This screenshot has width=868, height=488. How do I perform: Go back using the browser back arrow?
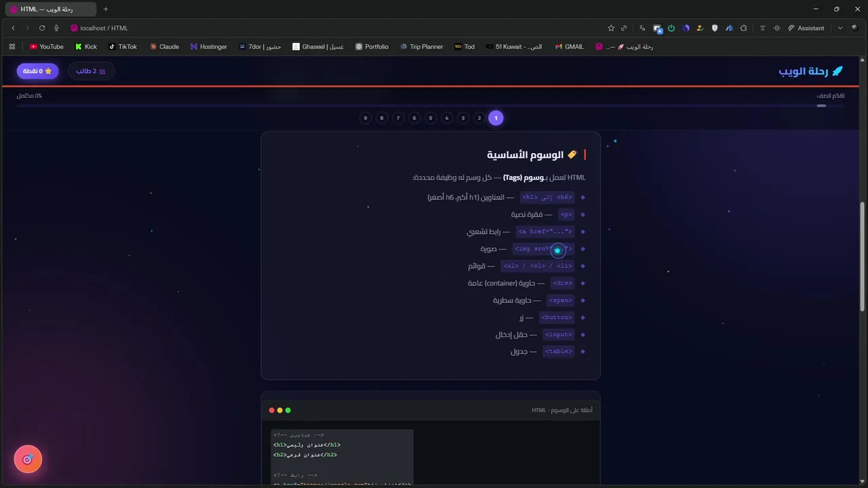coord(13,28)
